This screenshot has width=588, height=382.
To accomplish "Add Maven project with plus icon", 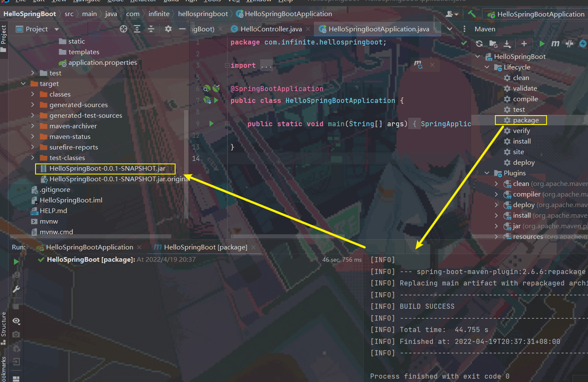I will [x=524, y=44].
